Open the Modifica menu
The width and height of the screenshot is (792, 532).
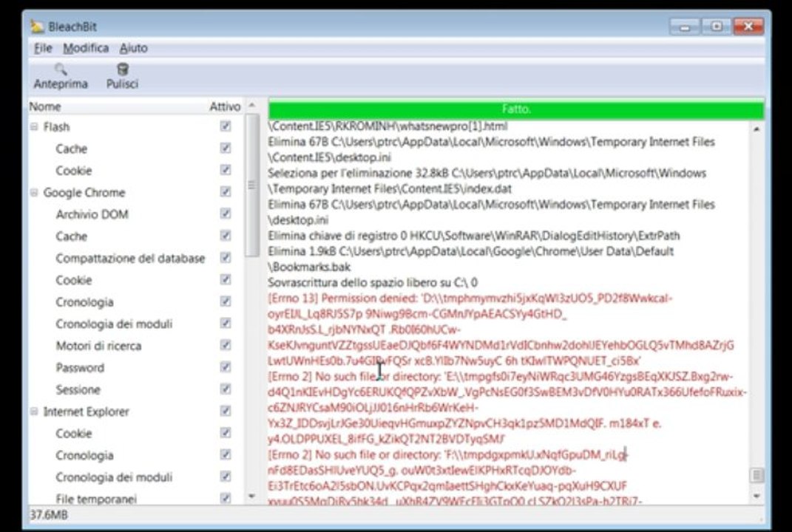point(86,48)
